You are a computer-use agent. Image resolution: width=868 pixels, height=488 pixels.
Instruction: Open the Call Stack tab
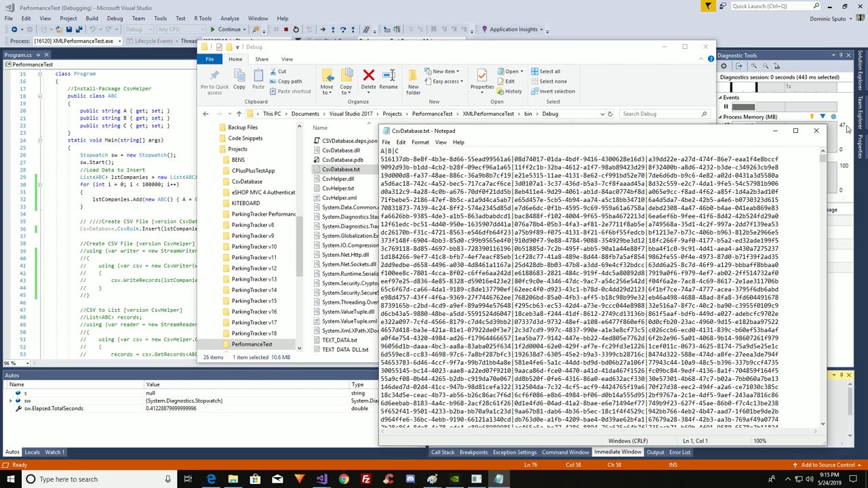point(443,452)
